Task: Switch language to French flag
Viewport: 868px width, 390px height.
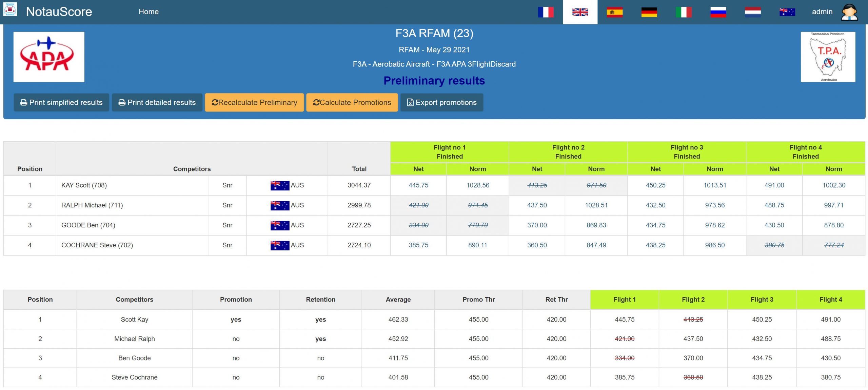Action: 546,12
